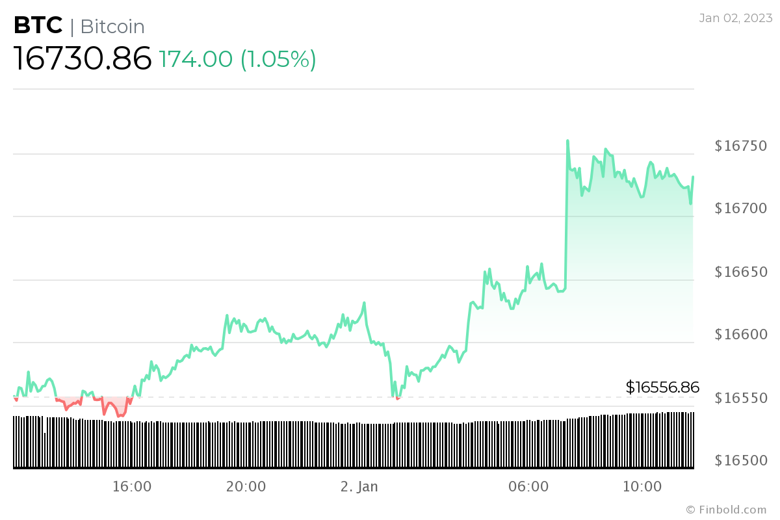
Task: Click the green 174.00 (1.05%) change
Action: (238, 59)
